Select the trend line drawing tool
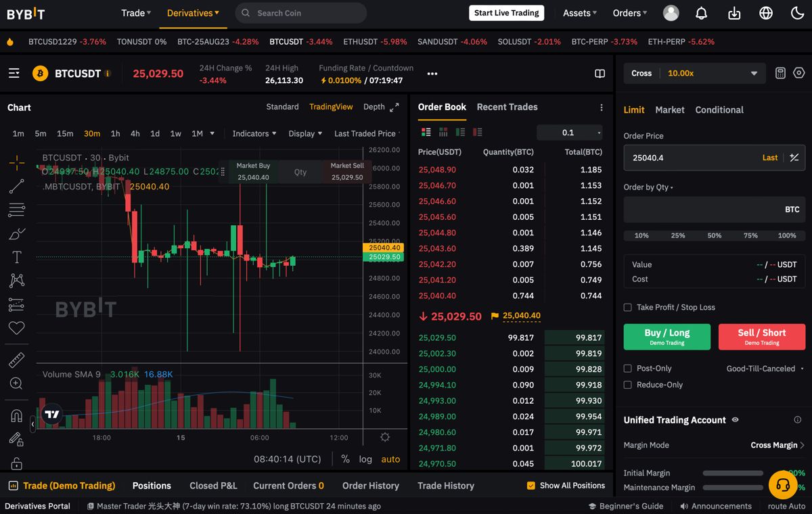The image size is (812, 514). 17,186
